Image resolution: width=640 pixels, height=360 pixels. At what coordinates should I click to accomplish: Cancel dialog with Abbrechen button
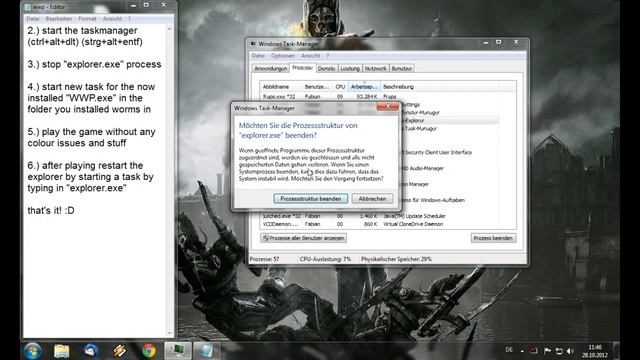pos(372,199)
